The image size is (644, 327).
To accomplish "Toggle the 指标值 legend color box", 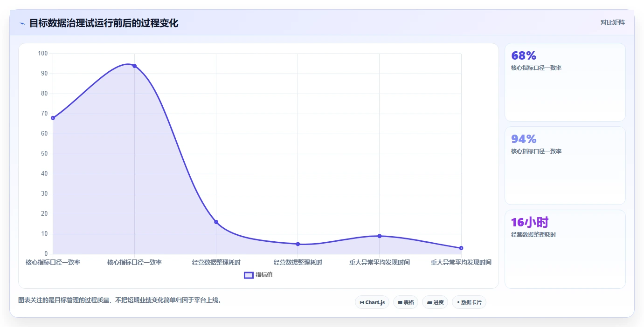I will (249, 275).
